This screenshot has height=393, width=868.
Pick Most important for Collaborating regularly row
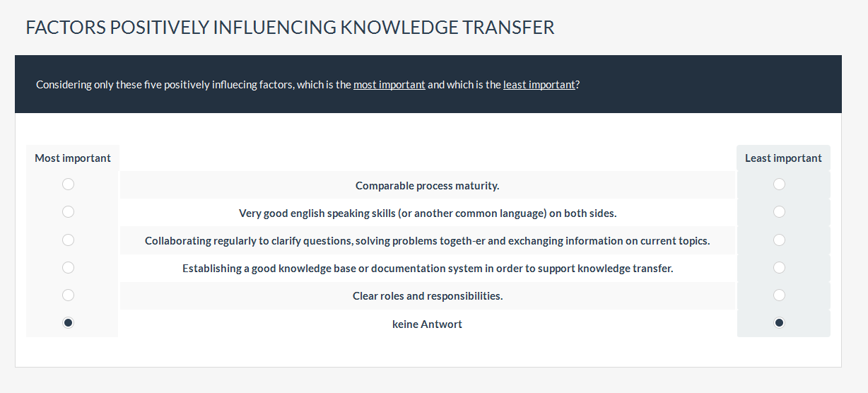pyautogui.click(x=68, y=240)
